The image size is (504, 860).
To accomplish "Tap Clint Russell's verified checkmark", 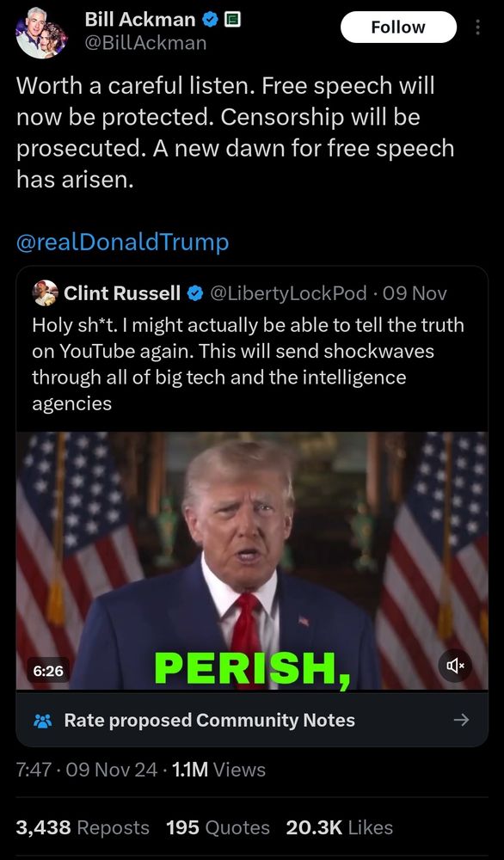I will coord(194,294).
